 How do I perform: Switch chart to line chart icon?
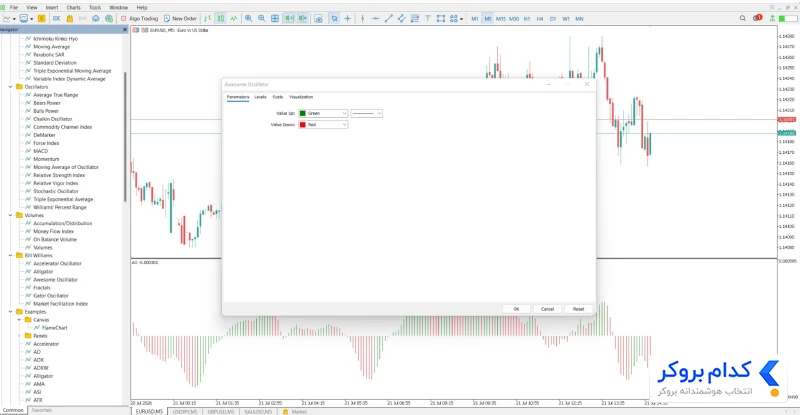(234, 18)
